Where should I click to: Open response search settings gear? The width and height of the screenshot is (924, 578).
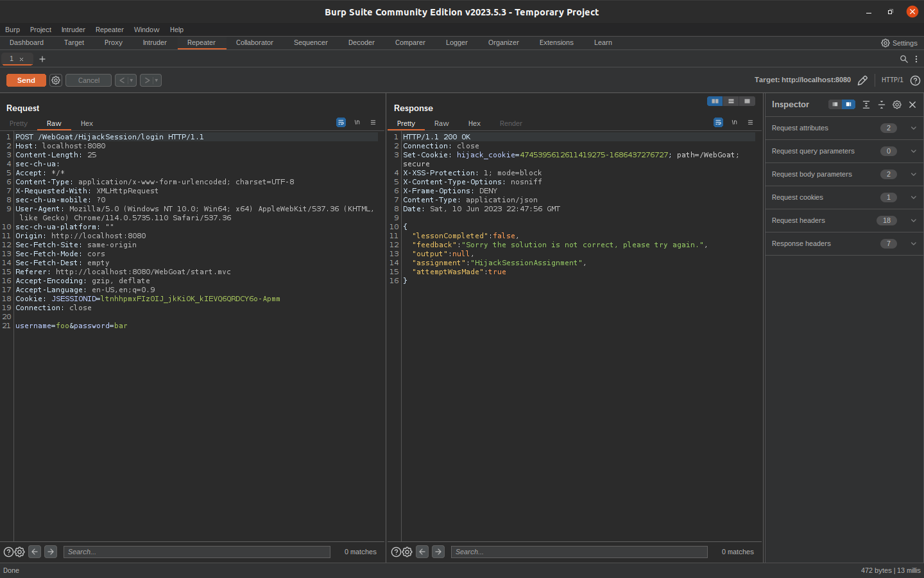click(407, 552)
